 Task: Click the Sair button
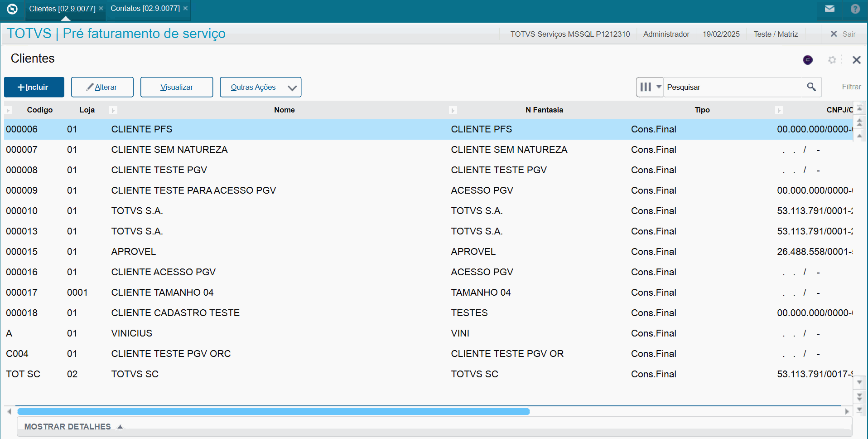coord(843,34)
